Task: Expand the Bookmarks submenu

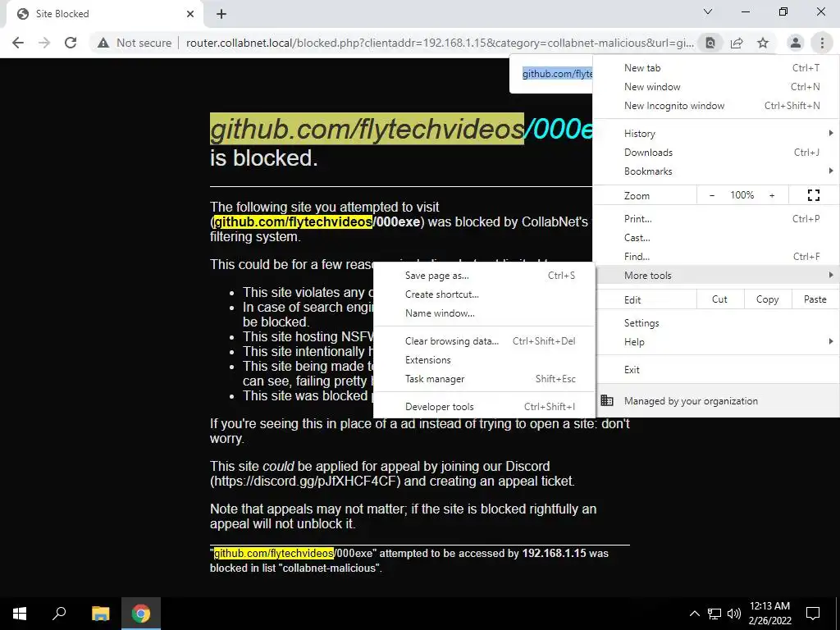Action: (x=716, y=171)
